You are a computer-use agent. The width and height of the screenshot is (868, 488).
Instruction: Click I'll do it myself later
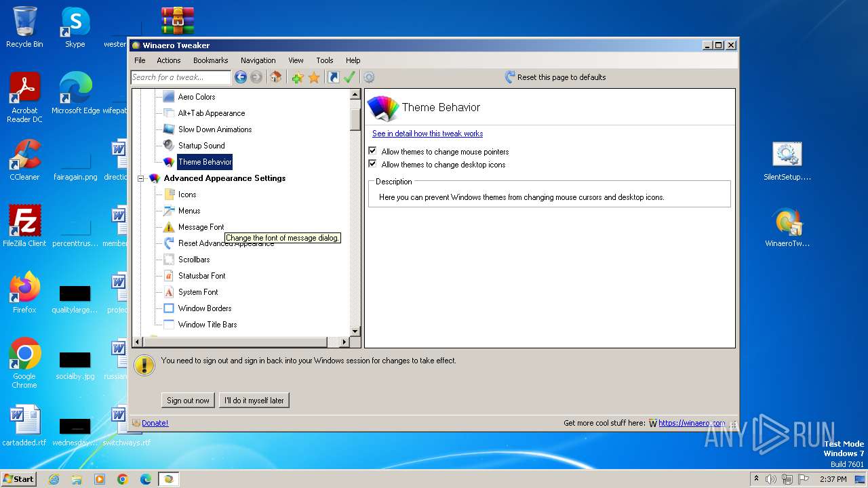(x=254, y=401)
